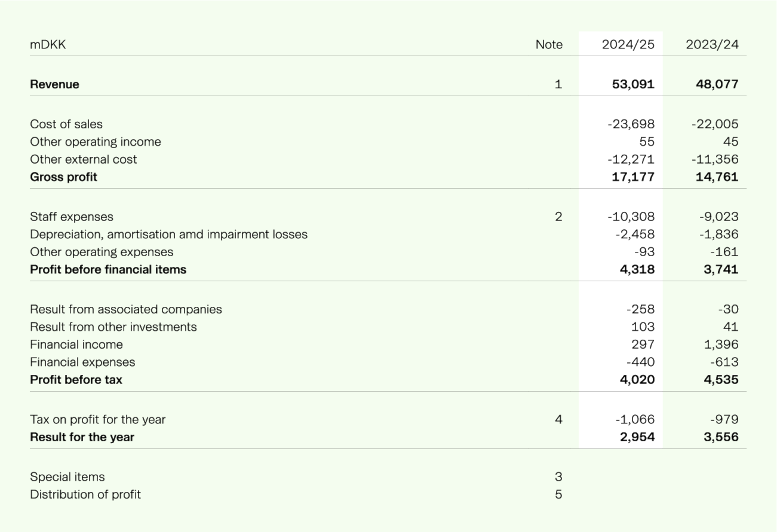Viewport: 777px width, 532px height.
Task: Select the 2023/24 column header
Action: (x=711, y=44)
